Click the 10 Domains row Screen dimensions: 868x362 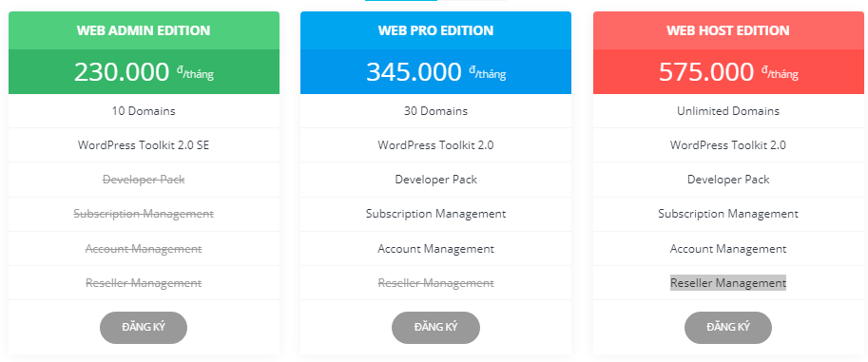tap(144, 111)
